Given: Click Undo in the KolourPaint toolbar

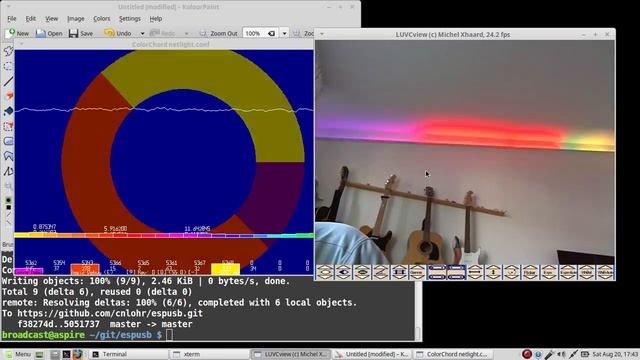Looking at the screenshot, I should pos(118,33).
